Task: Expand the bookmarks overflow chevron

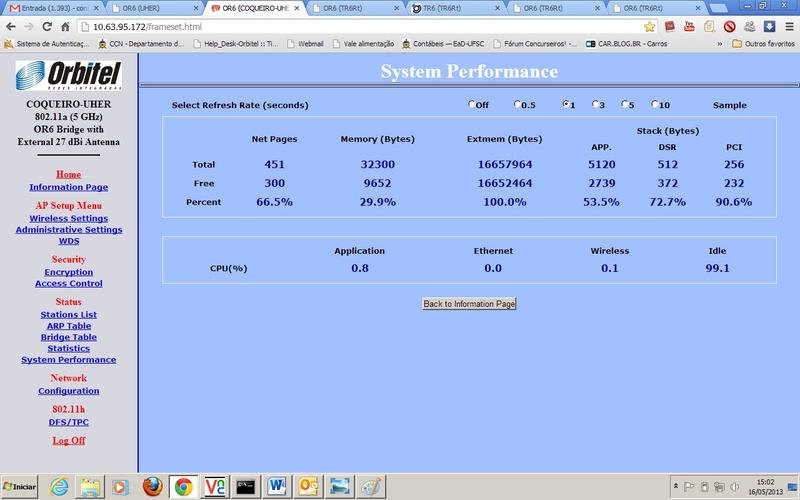Action: tap(720, 44)
